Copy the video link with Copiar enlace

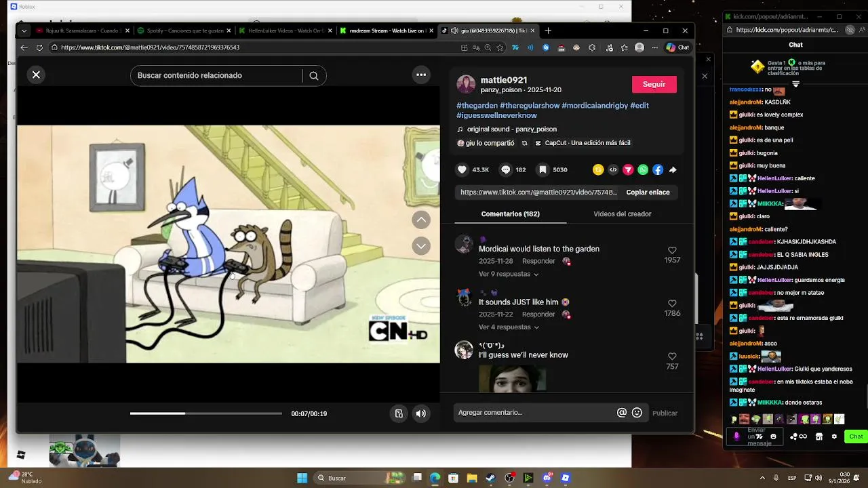(648, 192)
